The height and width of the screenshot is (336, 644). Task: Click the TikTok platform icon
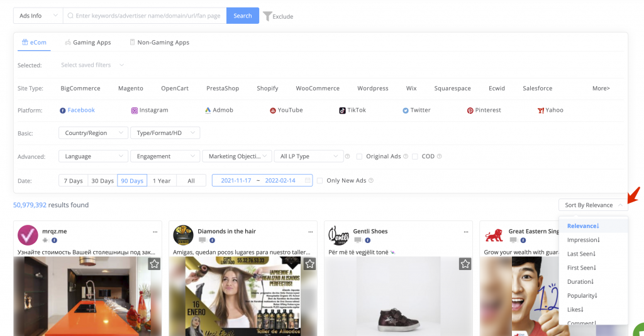click(342, 111)
